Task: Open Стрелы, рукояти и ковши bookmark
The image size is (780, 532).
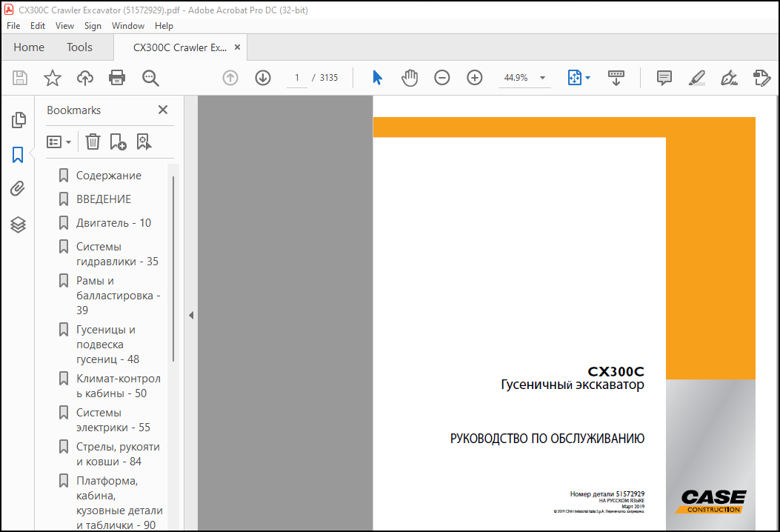Action: point(118,454)
